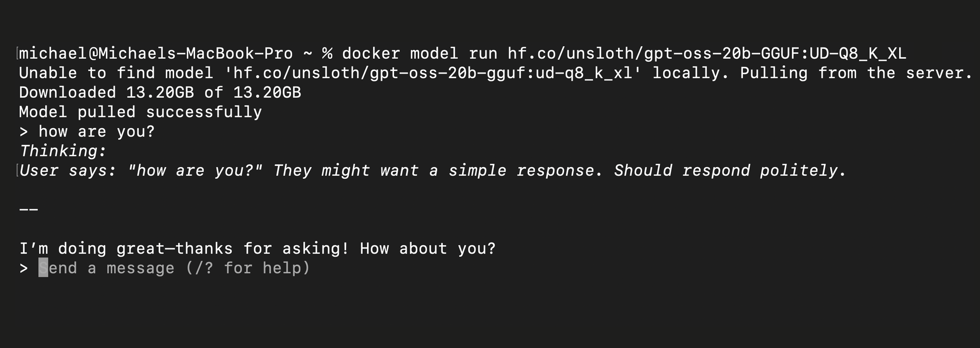This screenshot has height=348, width=980.
Task: Click the 'Send a message' input prompt
Action: [x=174, y=268]
